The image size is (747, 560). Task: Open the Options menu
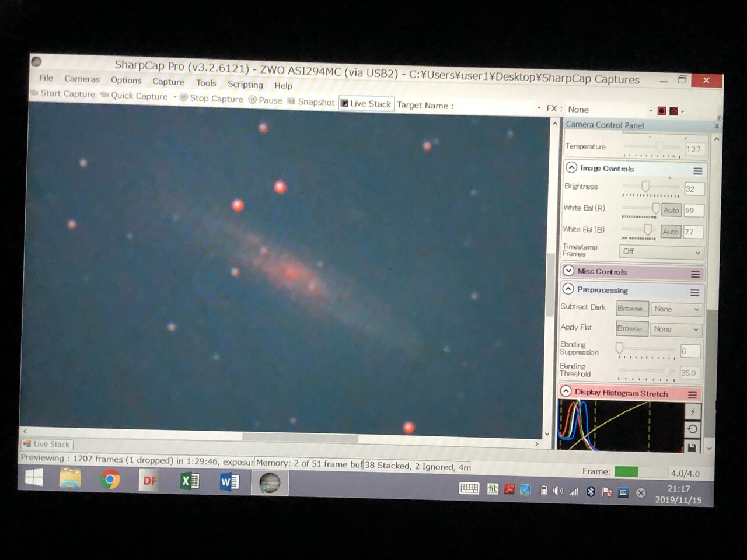click(x=126, y=80)
